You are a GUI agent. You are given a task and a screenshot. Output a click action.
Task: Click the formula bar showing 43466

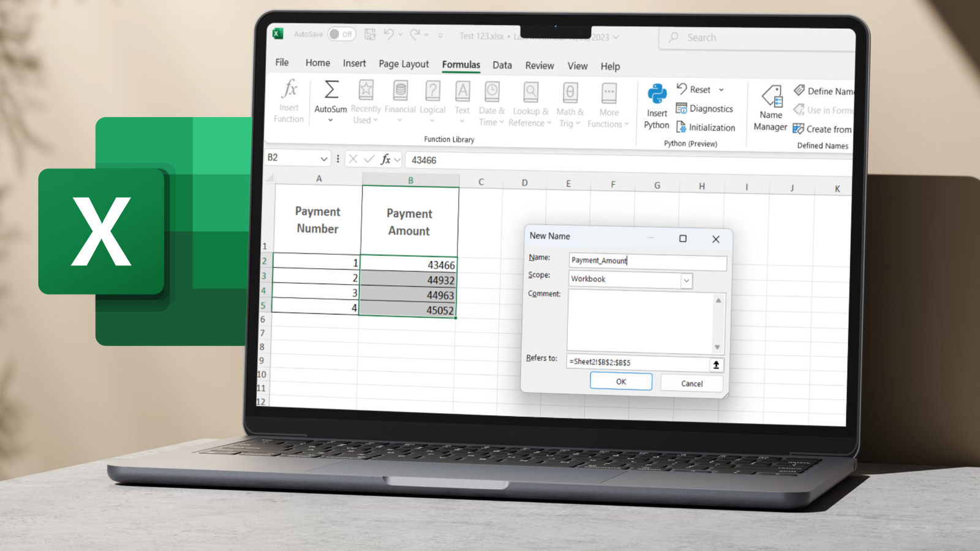pyautogui.click(x=629, y=162)
